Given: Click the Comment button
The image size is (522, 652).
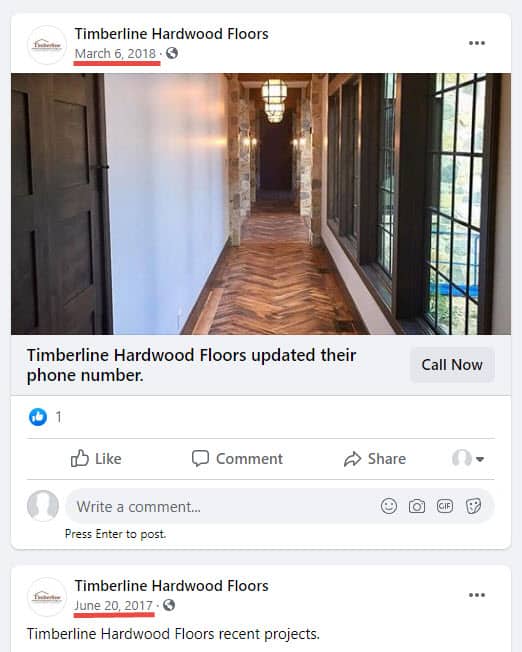Looking at the screenshot, I should tap(237, 459).
